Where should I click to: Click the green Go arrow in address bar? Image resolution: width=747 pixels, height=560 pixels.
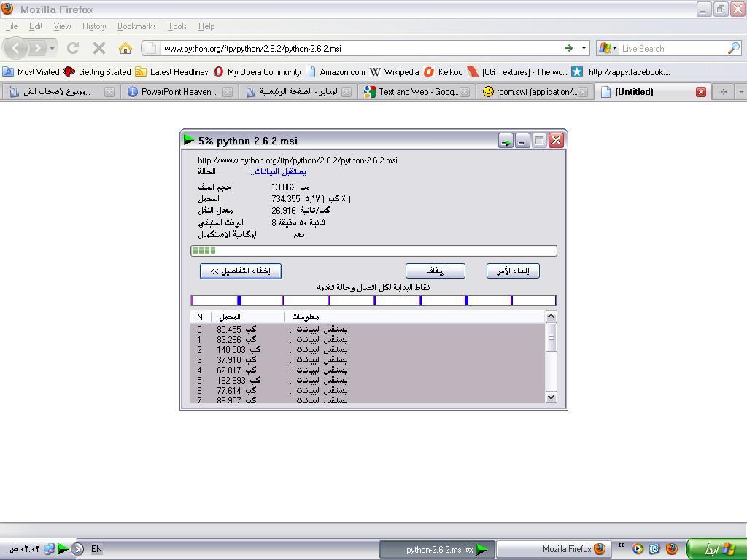pos(569,48)
